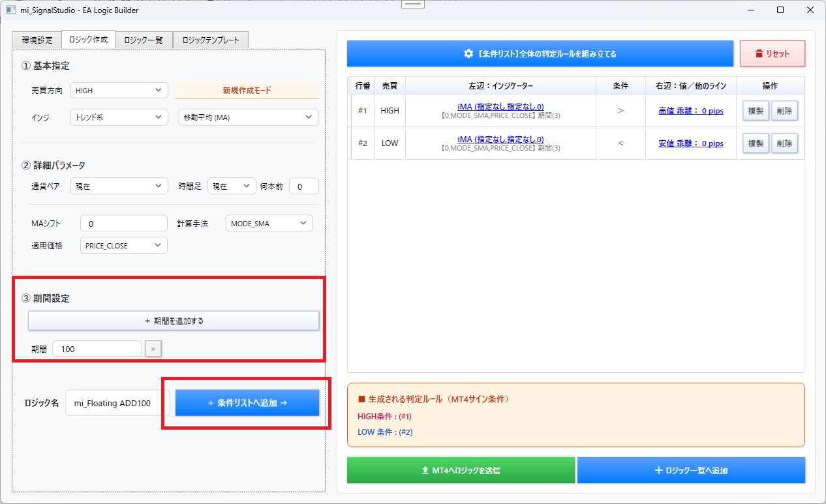The width and height of the screenshot is (826, 504).
Task: Click the ロジック一覧へ追加 button
Action: pos(691,470)
